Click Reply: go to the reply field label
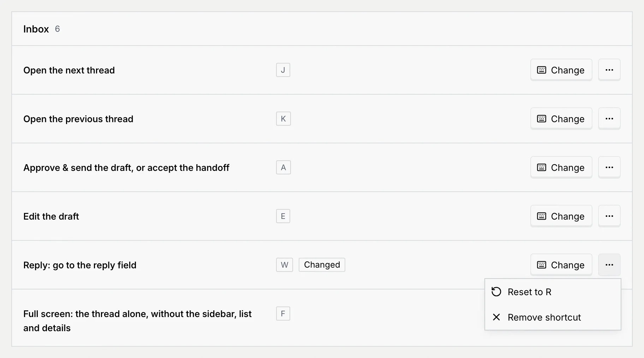The width and height of the screenshot is (644, 358). click(80, 265)
